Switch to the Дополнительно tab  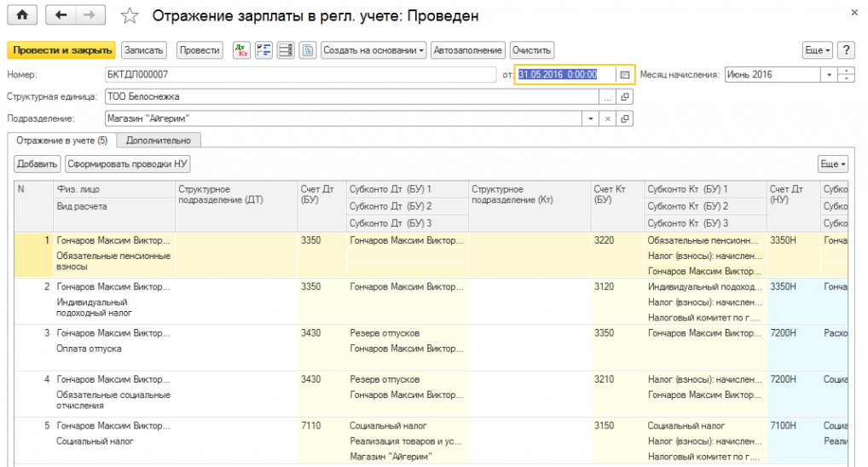point(158,140)
